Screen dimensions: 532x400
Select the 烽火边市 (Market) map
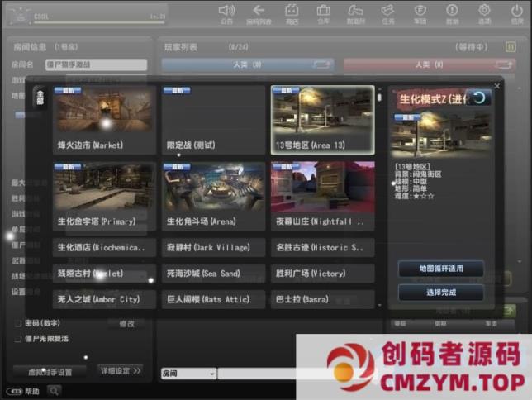click(x=104, y=120)
